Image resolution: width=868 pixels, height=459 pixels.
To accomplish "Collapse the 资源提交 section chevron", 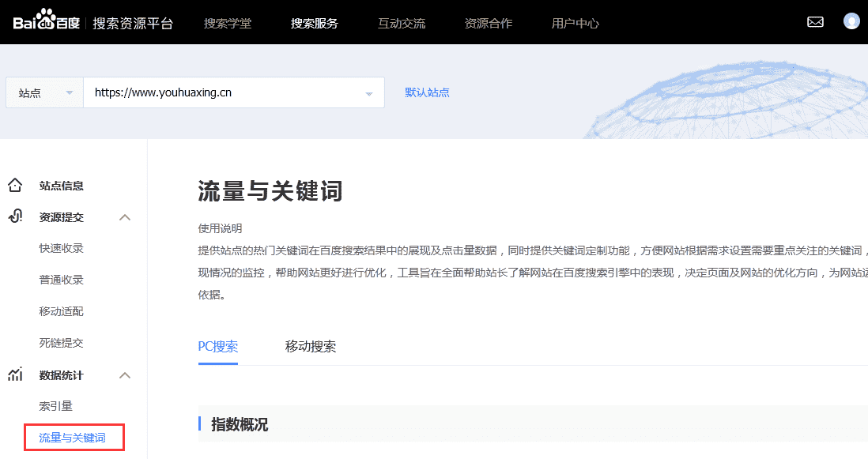I will click(x=124, y=216).
